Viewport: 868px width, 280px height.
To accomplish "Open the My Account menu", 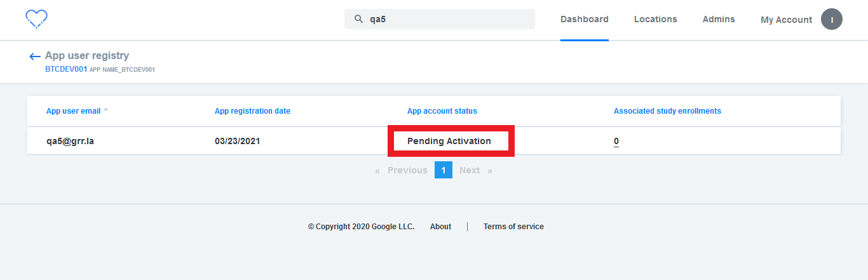I will [x=786, y=20].
